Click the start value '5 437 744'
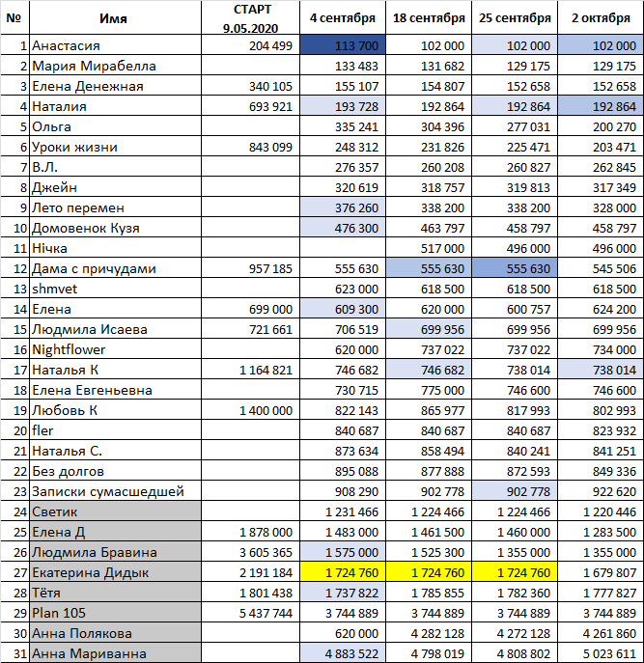 [x=250, y=613]
